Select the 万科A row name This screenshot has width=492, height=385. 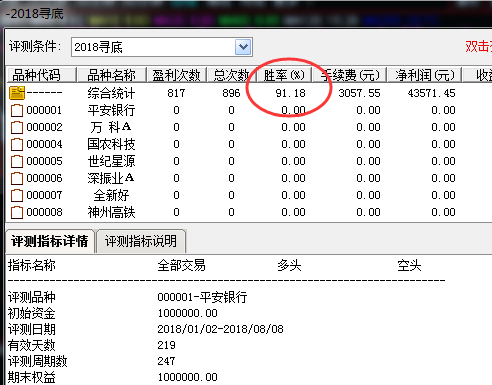pyautogui.click(x=111, y=127)
